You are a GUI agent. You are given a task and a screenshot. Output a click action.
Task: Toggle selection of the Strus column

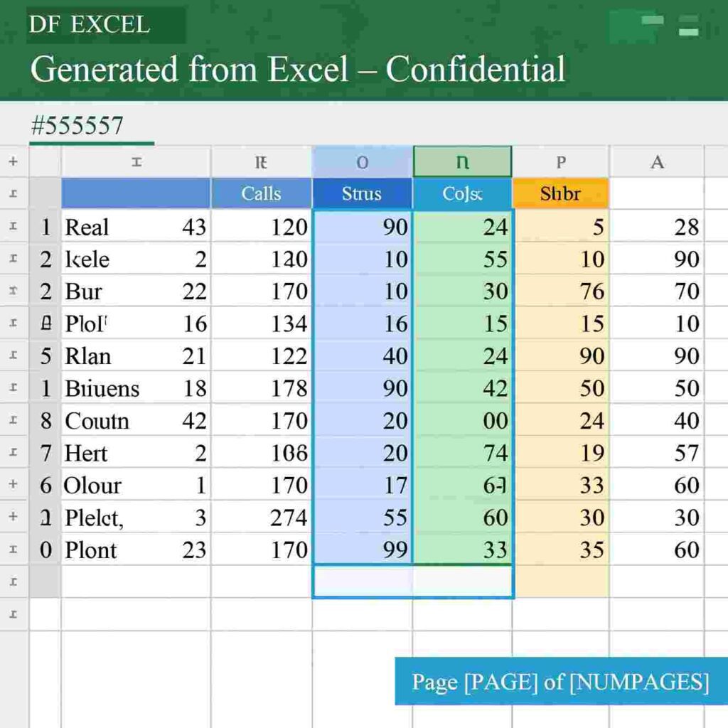(363, 193)
